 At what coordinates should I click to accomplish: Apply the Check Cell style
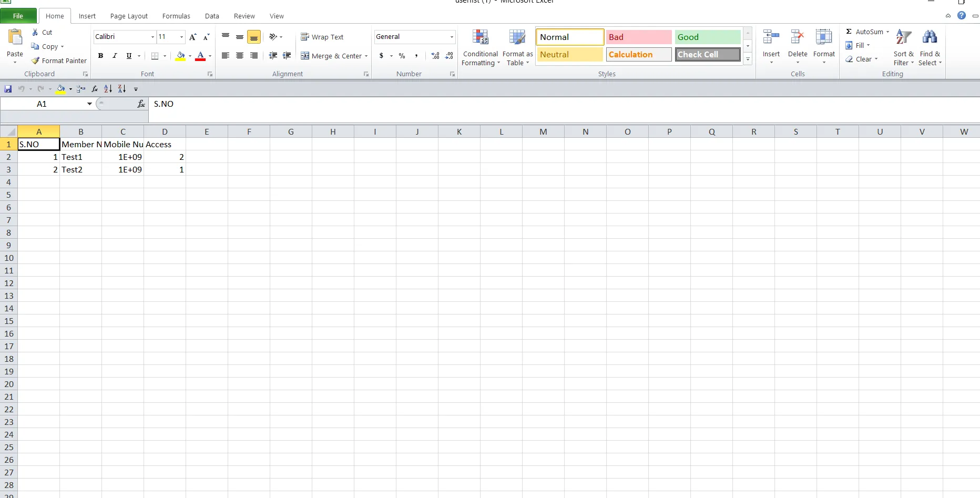tap(708, 54)
